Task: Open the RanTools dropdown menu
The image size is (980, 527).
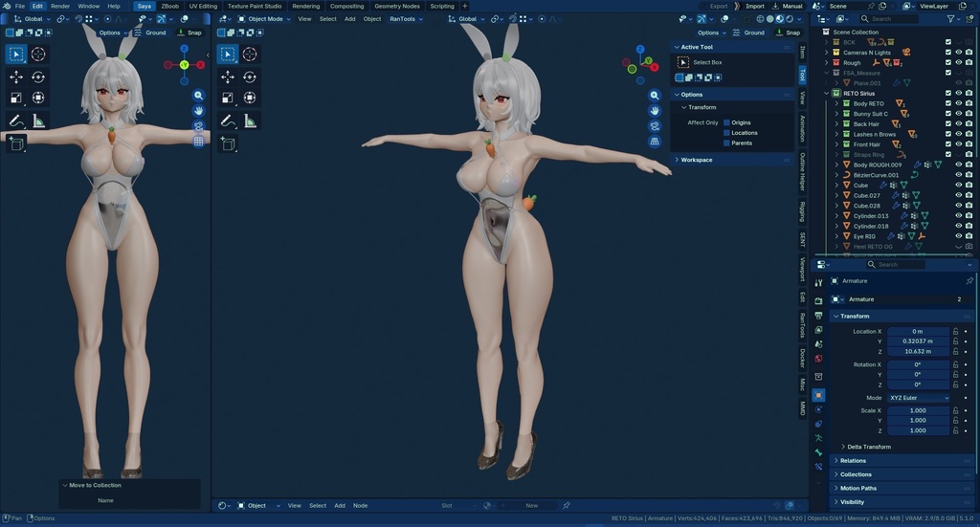Action: pos(406,19)
